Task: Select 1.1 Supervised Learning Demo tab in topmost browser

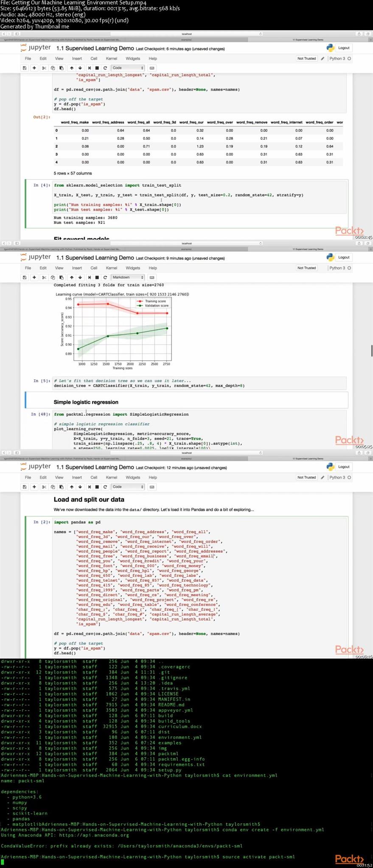Action: click(308, 40)
